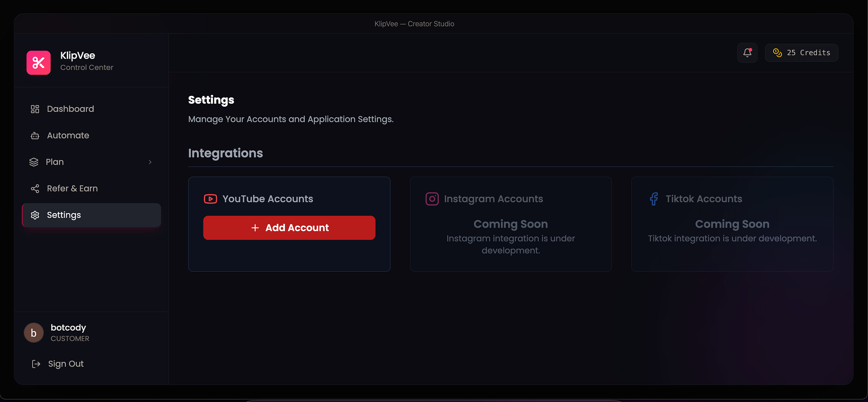Click the Refer & Earn share icon
The width and height of the screenshot is (868, 402).
coord(35,189)
